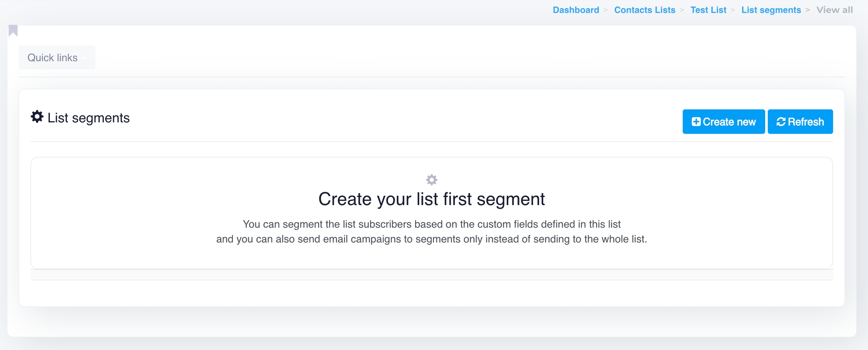
Task: Click the segment description paragraph text
Action: (431, 232)
